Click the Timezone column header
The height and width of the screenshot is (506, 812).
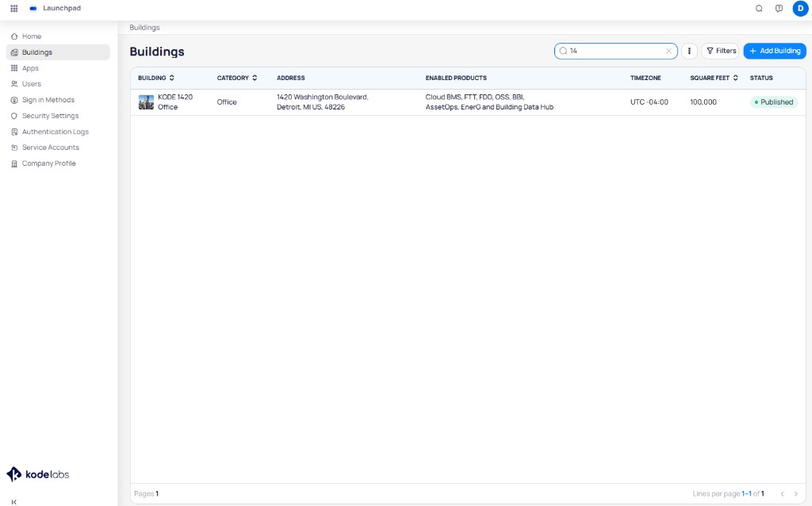point(645,79)
